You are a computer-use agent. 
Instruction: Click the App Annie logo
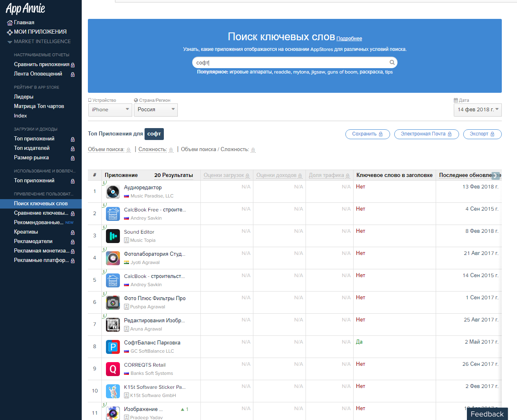(25, 8)
